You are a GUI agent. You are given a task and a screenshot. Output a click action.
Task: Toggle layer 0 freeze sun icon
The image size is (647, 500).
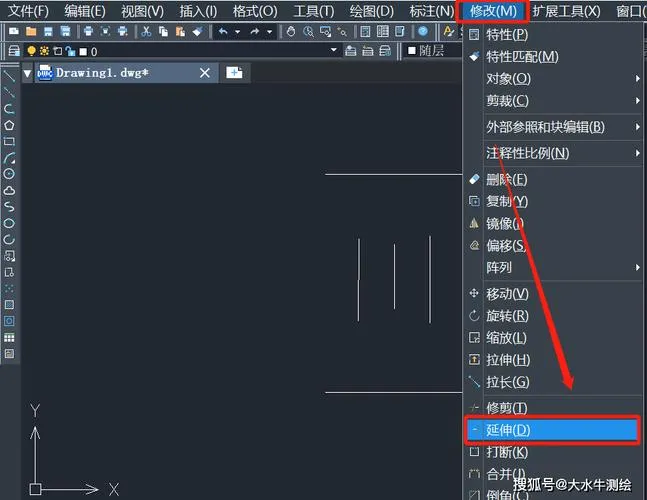tap(44, 51)
